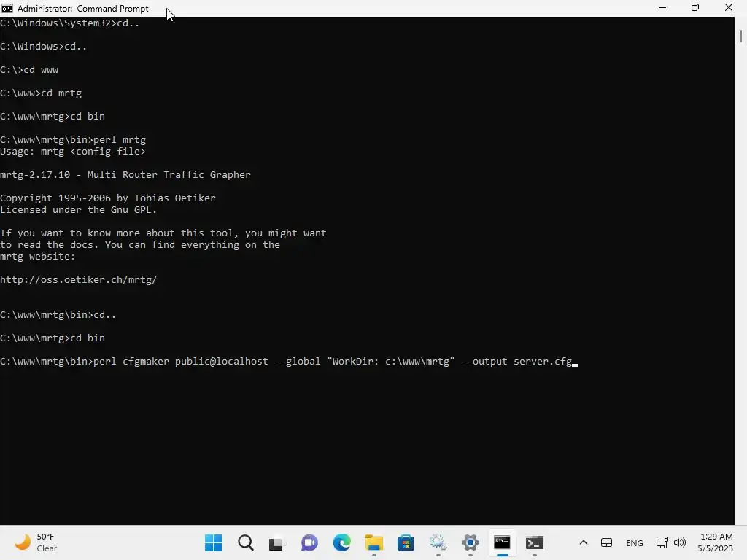This screenshot has height=560, width=747.
Task: Launch the Chat app on taskbar
Action: [x=309, y=542]
